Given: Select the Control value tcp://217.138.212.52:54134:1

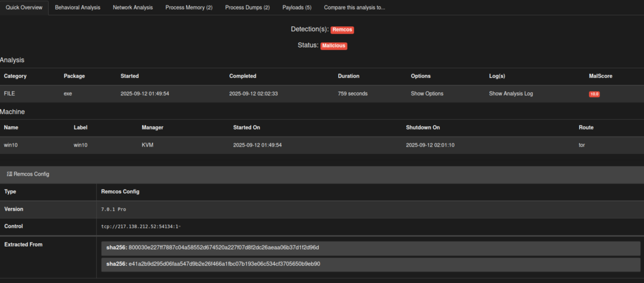Looking at the screenshot, I should (x=141, y=227).
